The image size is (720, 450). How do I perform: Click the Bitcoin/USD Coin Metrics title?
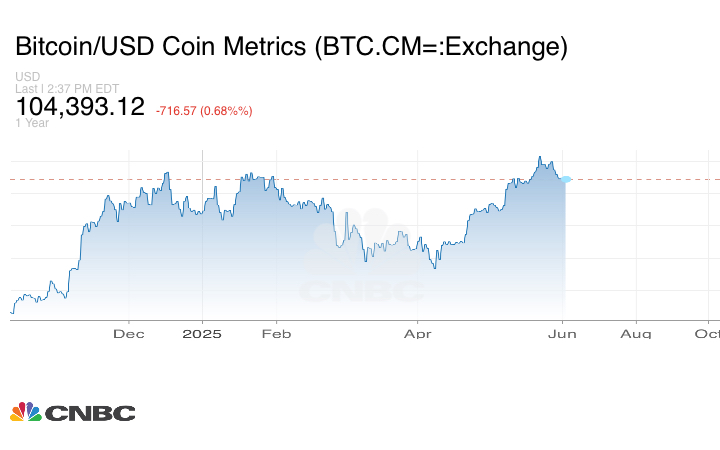291,46
